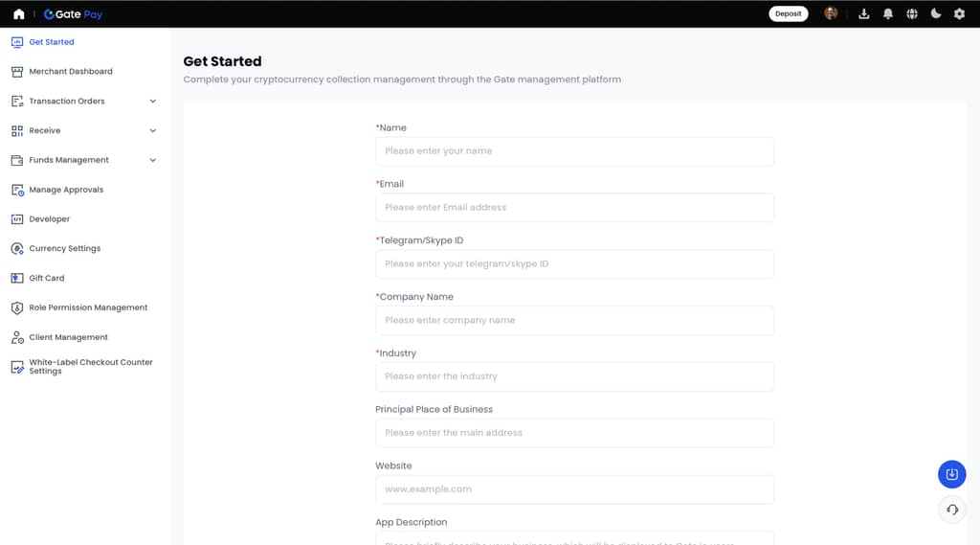The width and height of the screenshot is (980, 545).
Task: Expand the Transaction Orders submenu
Action: [153, 102]
